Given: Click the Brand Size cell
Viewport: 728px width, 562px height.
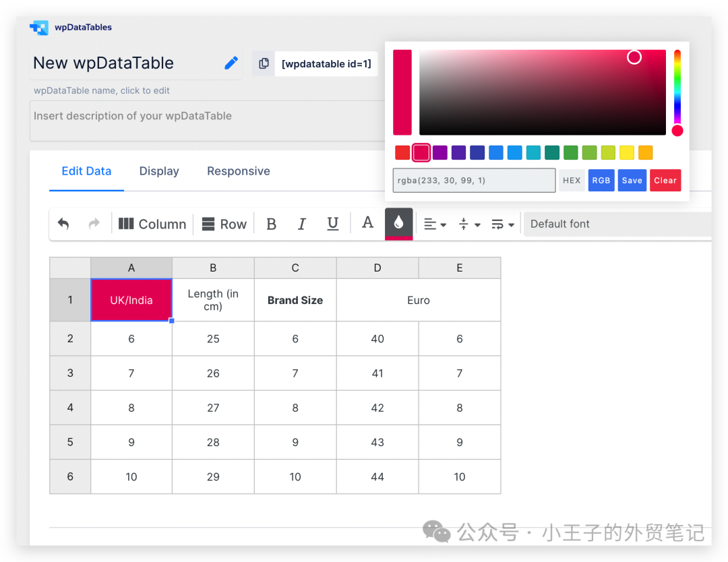Looking at the screenshot, I should [x=295, y=300].
